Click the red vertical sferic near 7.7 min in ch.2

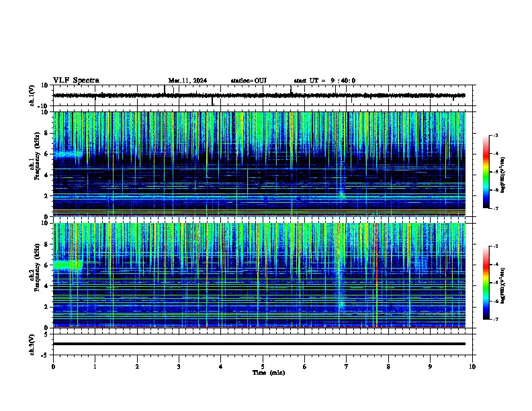377,275
